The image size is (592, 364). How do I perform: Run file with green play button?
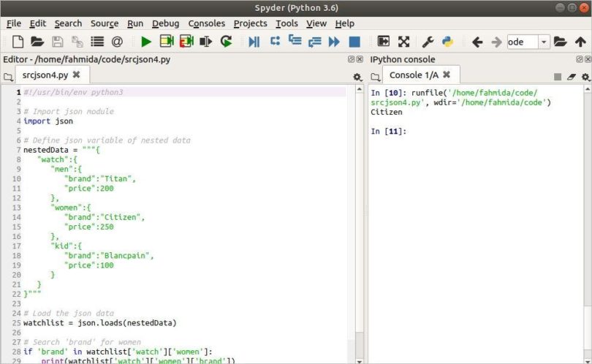point(145,42)
